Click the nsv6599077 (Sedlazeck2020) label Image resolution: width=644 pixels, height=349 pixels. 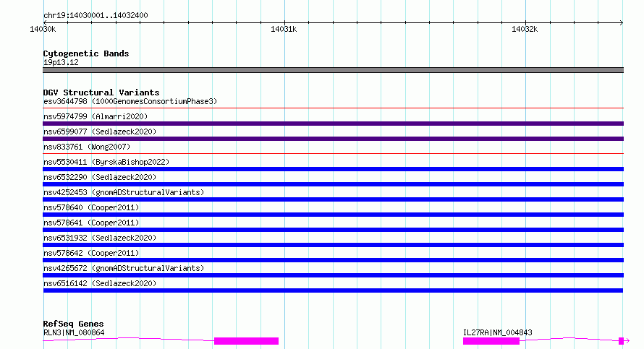100,132
